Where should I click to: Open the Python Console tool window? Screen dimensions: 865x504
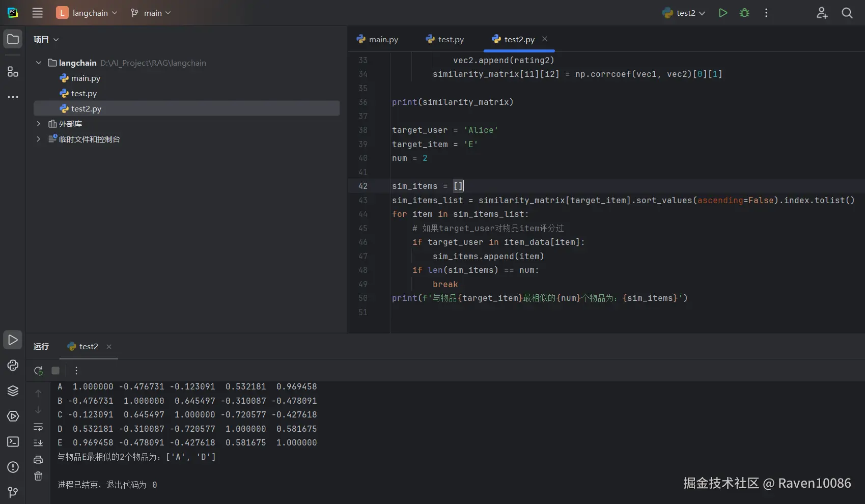[x=13, y=365]
